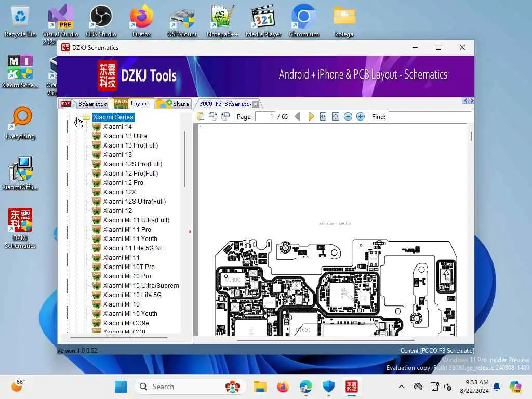
Task: Open the Notepad++ desktop shortcut
Action: pyautogui.click(x=222, y=20)
